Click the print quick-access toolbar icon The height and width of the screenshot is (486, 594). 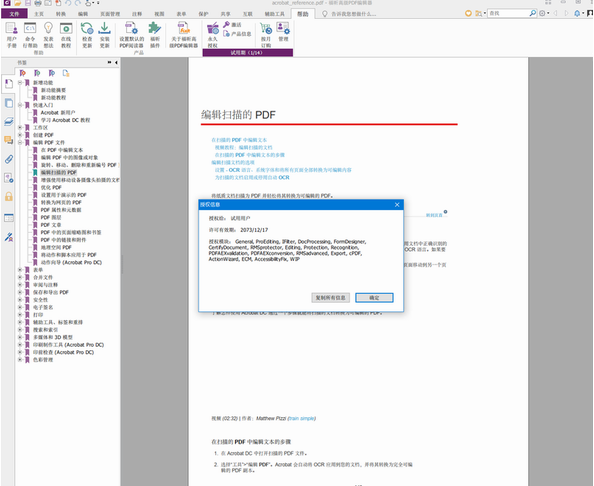click(38, 3)
